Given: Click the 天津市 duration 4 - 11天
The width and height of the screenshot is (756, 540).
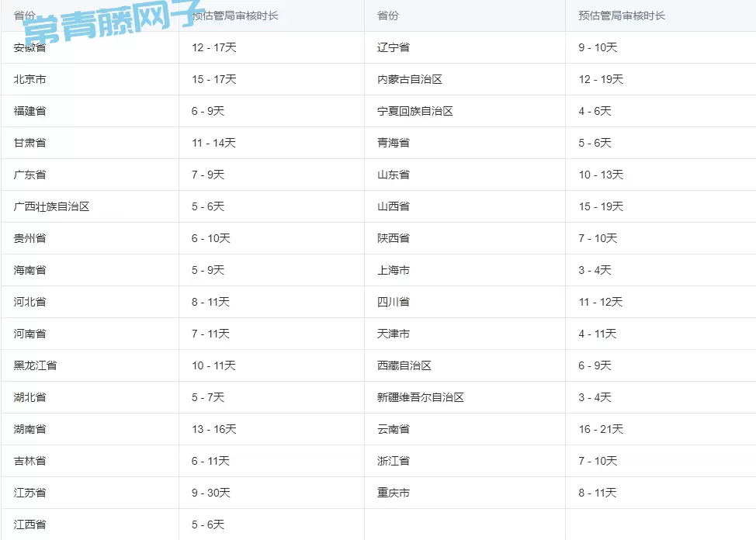Looking at the screenshot, I should coord(598,334).
